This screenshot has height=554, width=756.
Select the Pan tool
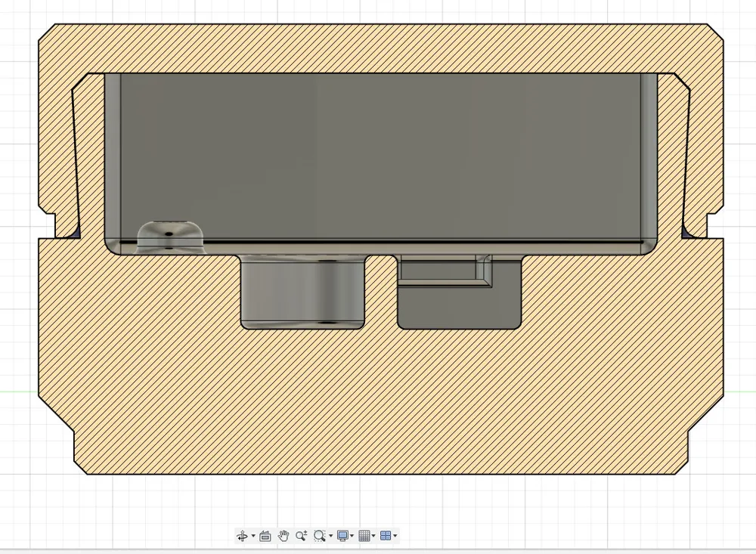coord(283,536)
